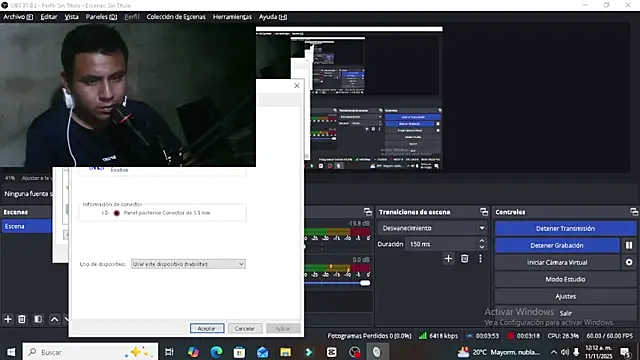Screen dimensions: 640x360
Task: Click the green bitrate signal status icon
Action: [x=422, y=336]
